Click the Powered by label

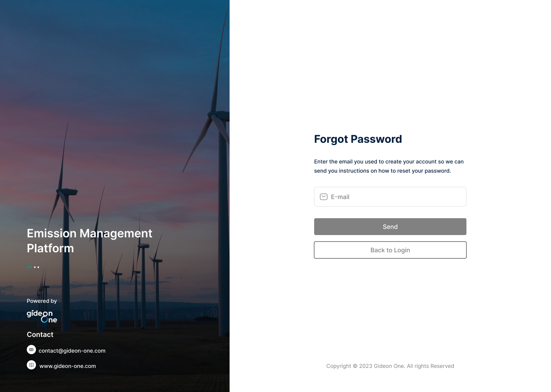[x=42, y=301]
